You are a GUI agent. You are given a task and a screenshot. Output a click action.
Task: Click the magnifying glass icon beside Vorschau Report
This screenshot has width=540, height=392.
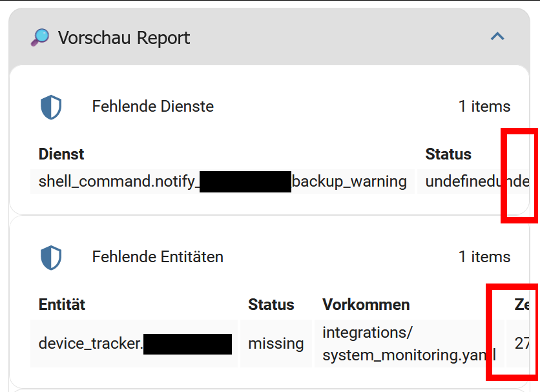[39, 37]
